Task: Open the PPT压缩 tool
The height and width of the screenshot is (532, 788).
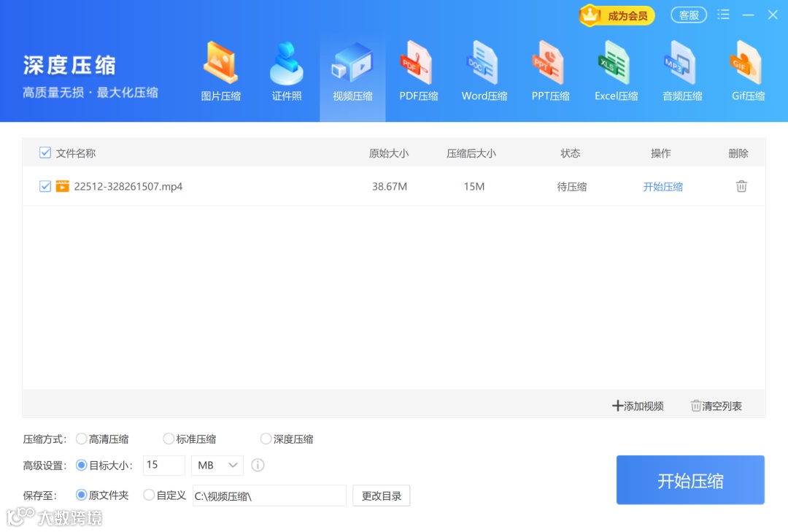Action: 550,72
